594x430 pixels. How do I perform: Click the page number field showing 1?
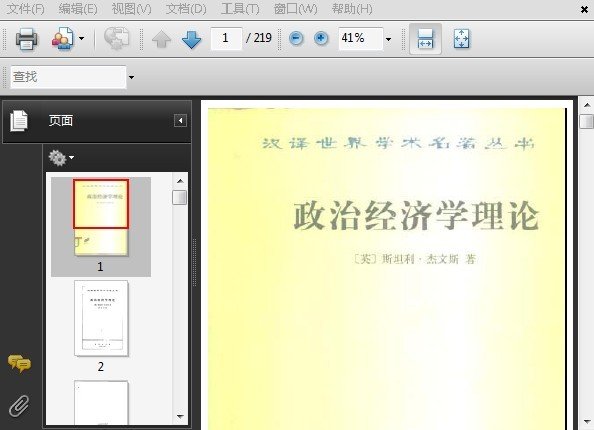coord(226,38)
